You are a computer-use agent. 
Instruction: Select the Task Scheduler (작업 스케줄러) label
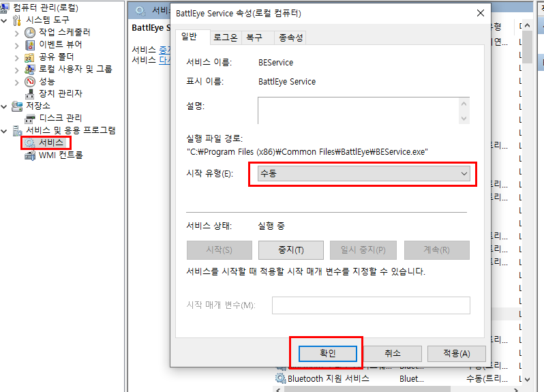[65, 32]
